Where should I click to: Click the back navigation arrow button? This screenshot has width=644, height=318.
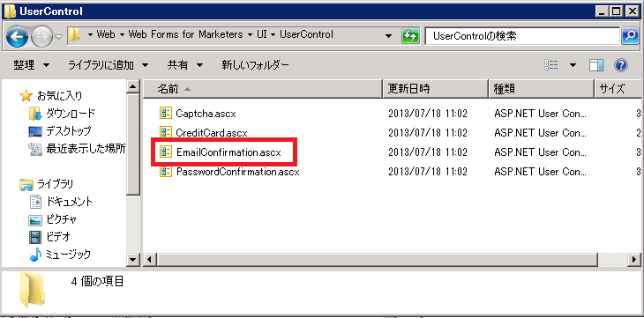(17, 37)
